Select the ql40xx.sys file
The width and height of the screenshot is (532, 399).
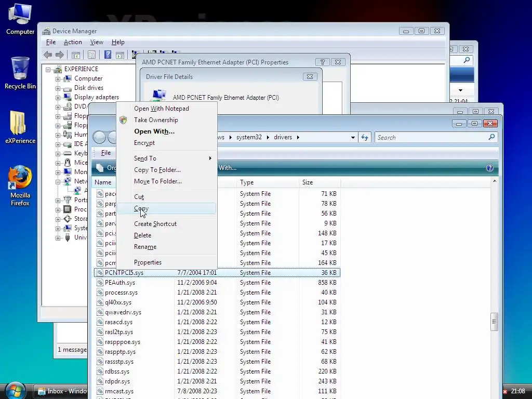[x=118, y=302]
